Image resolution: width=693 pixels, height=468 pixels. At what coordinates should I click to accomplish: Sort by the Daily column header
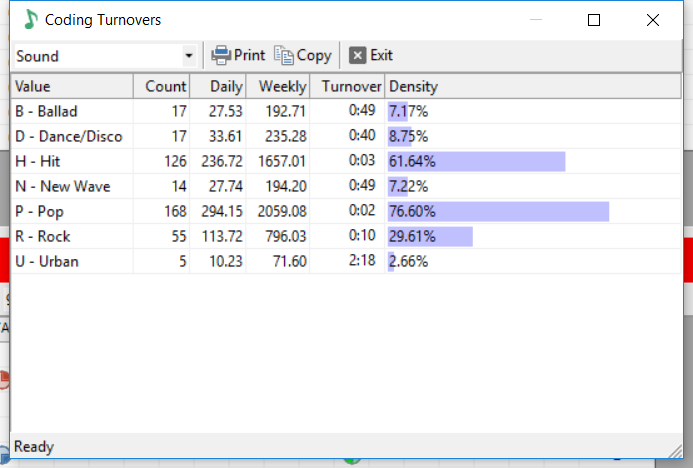[x=218, y=86]
